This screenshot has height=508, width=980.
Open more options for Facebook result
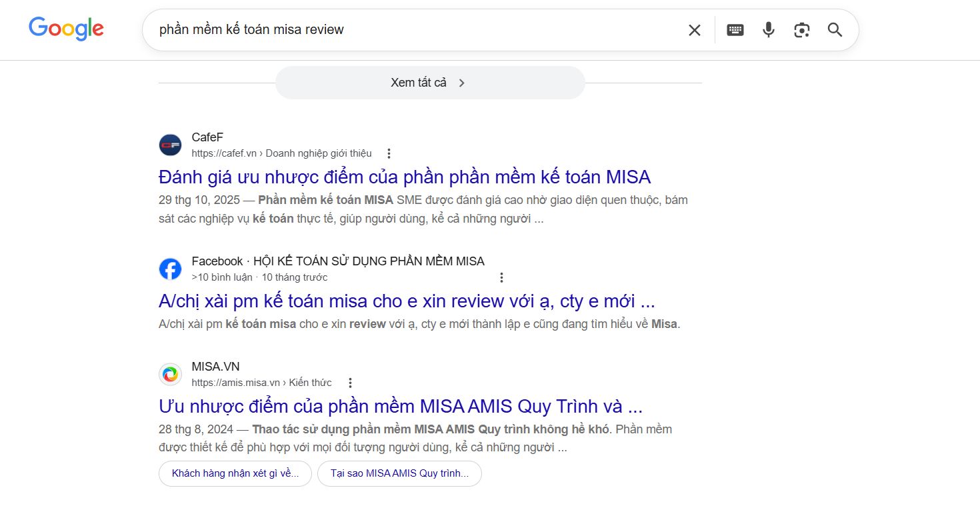tap(502, 277)
